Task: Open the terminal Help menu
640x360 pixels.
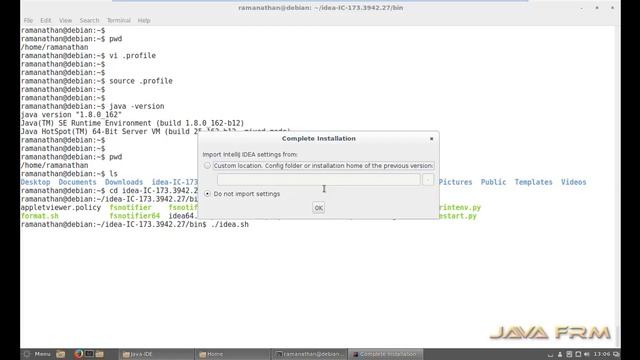Action: pos(144,20)
